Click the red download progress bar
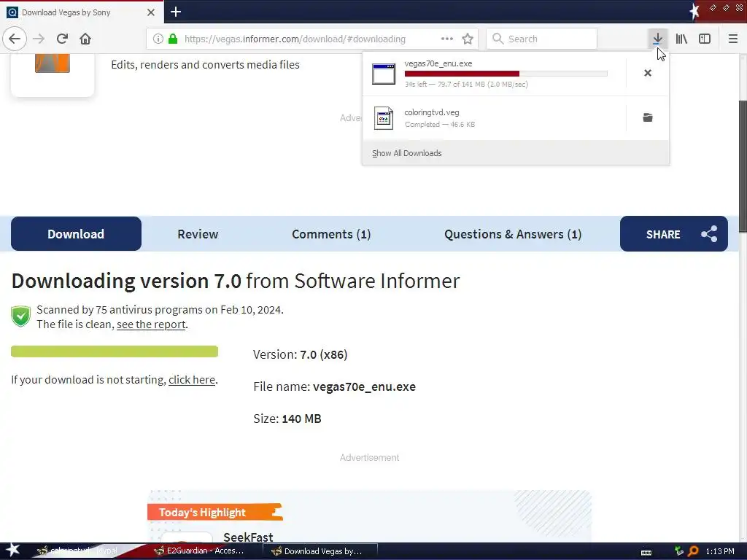 506,74
